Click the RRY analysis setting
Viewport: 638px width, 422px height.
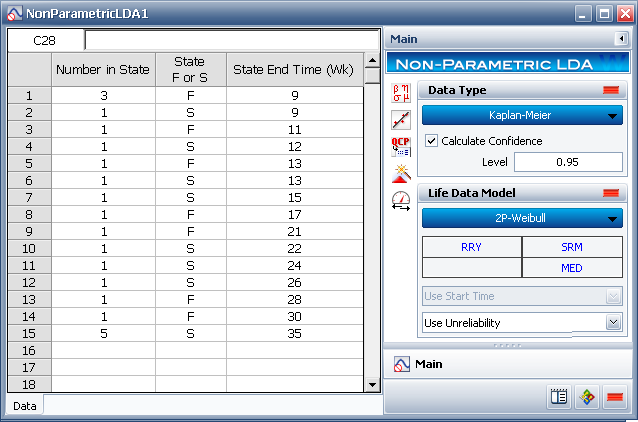pos(471,247)
